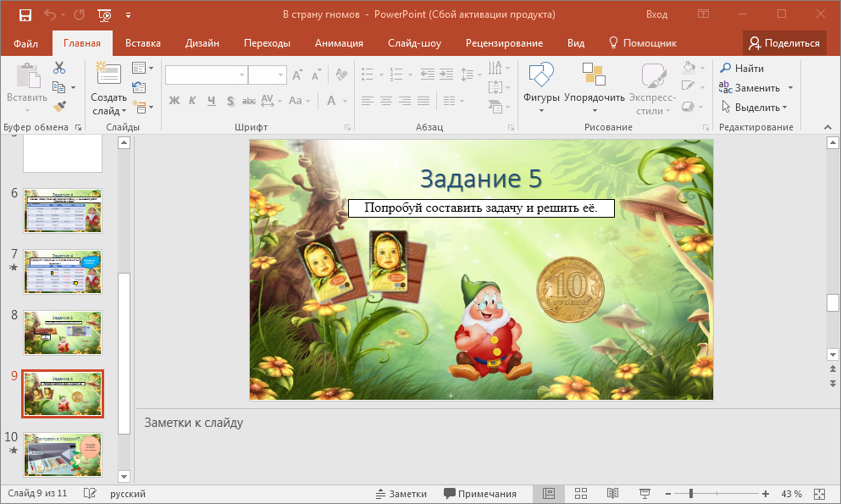Switch to Normal view
Viewport: 841px width, 504px height.
(549, 493)
